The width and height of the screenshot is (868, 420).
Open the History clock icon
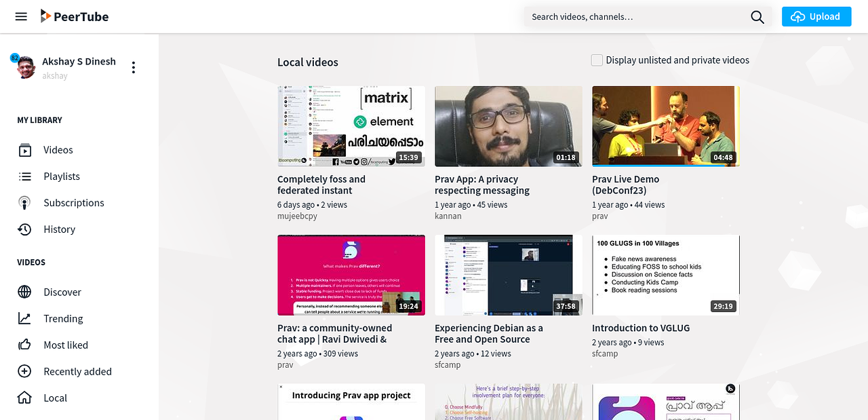[25, 229]
